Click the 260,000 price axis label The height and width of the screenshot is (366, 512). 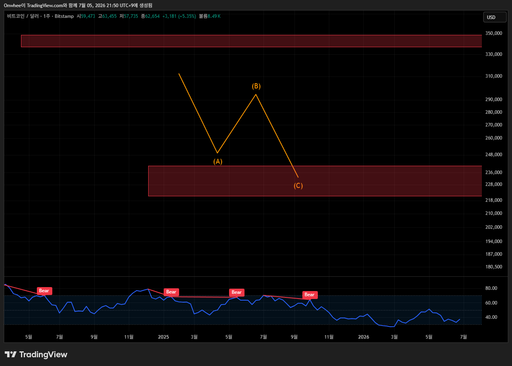494,138
